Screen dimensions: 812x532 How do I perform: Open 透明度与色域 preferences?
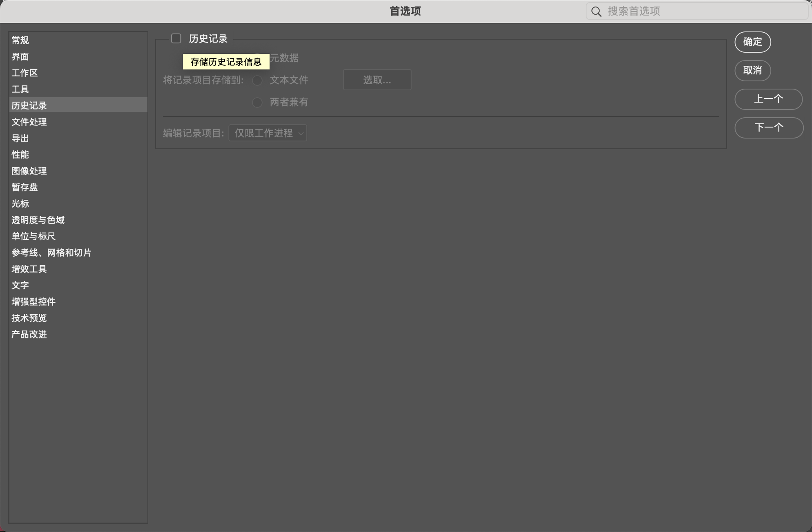click(38, 220)
